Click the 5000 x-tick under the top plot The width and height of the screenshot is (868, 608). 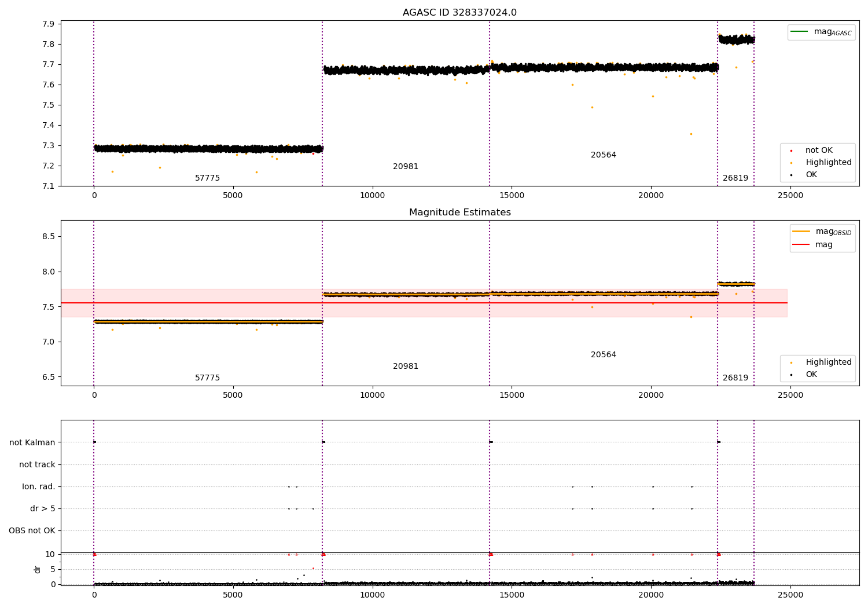233,196
